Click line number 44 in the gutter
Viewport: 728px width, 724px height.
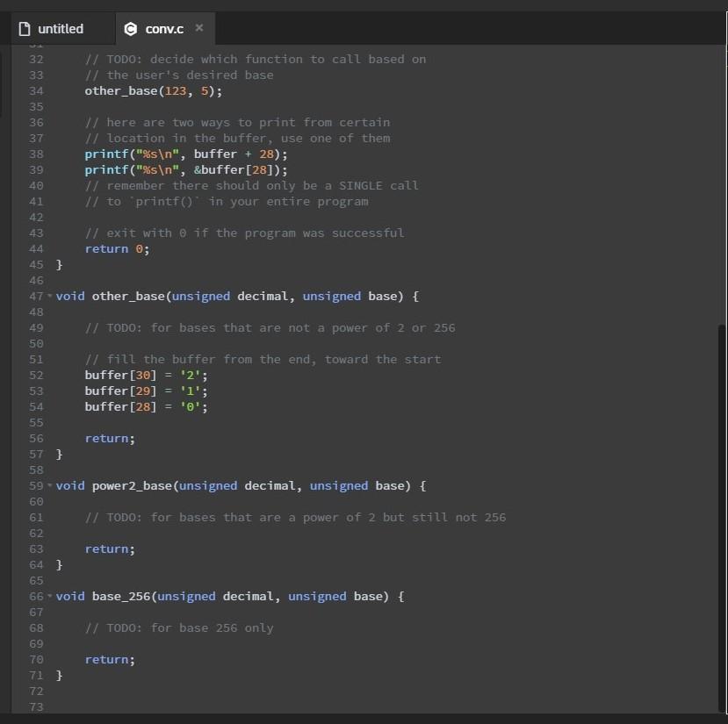point(36,248)
